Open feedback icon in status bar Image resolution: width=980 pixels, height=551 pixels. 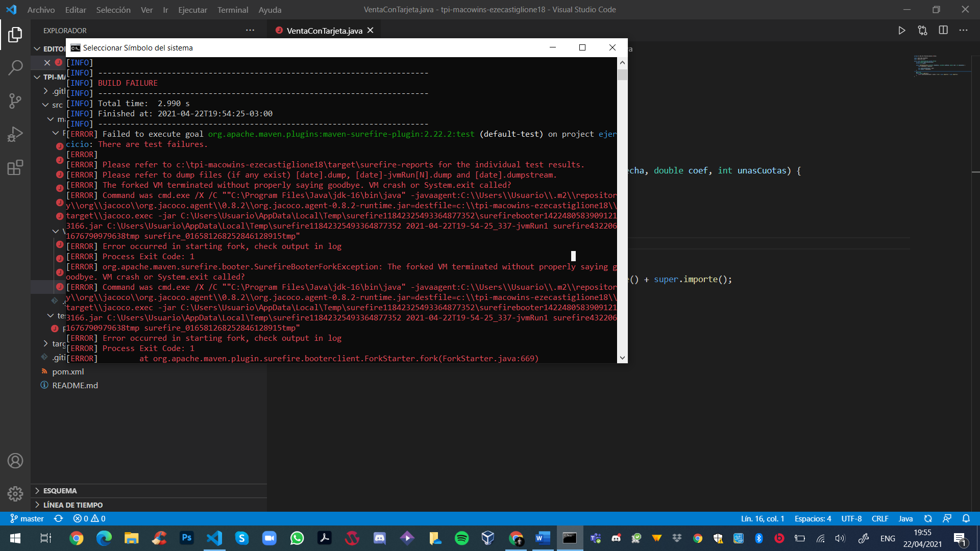[x=947, y=518]
